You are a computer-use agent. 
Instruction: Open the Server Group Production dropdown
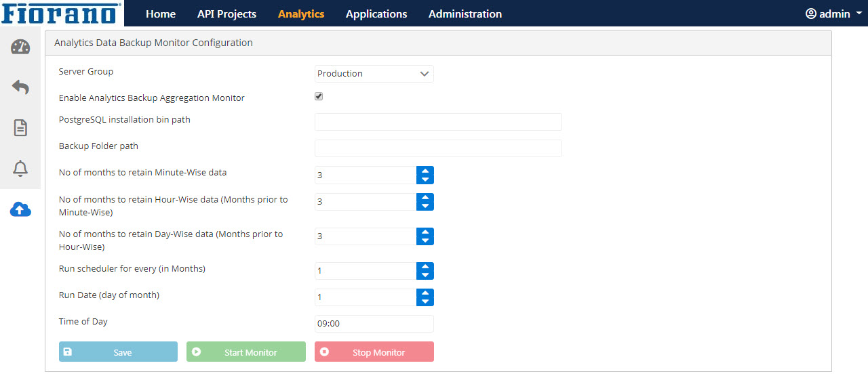(x=374, y=74)
